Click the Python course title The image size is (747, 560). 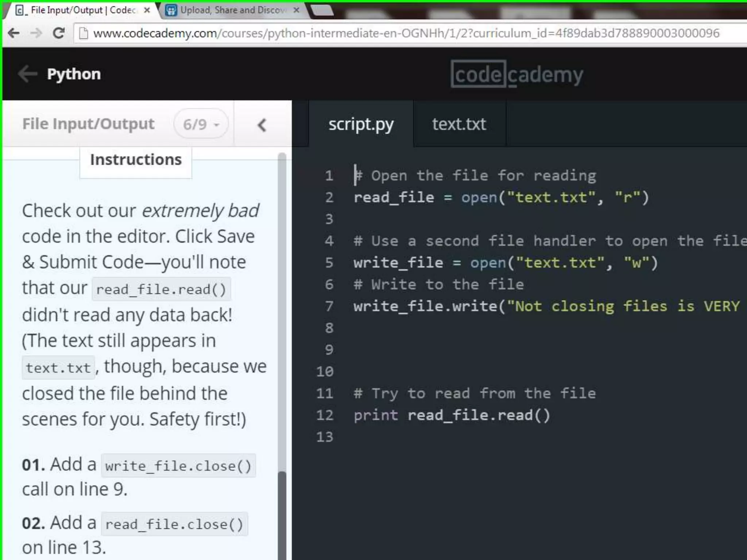point(74,74)
